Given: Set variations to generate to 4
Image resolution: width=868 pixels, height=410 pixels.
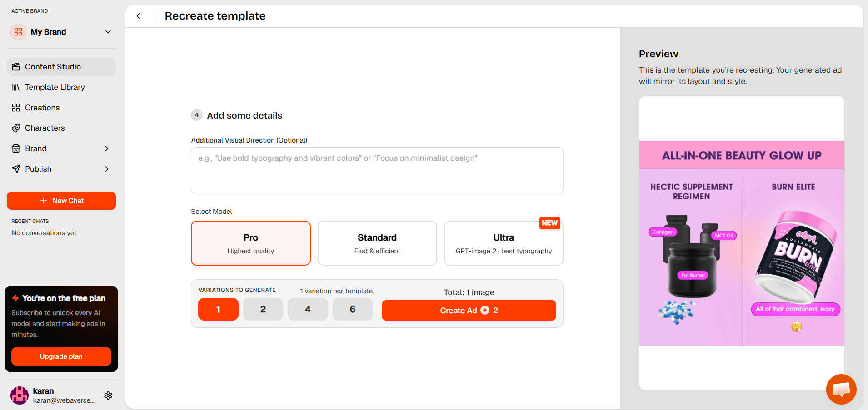Looking at the screenshot, I should 308,309.
